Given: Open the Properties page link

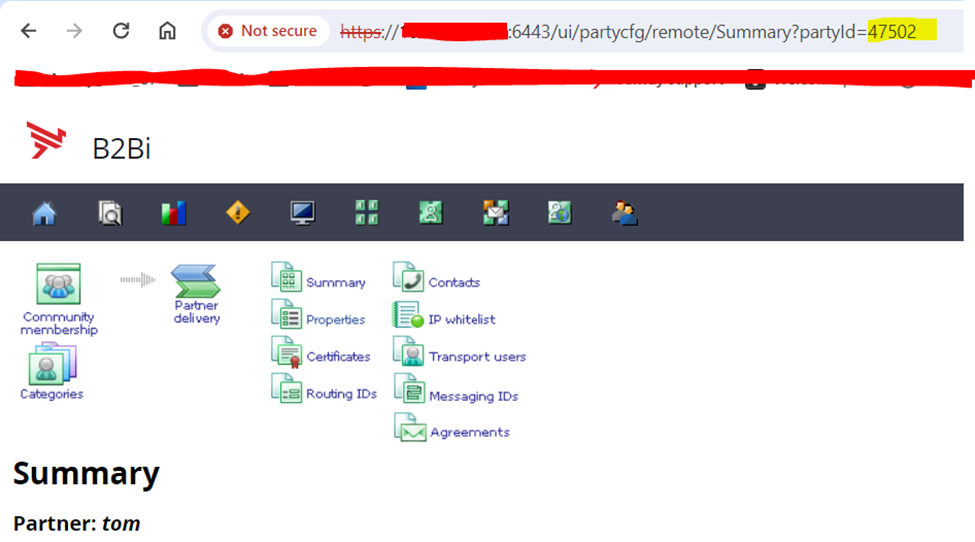Looking at the screenshot, I should tap(335, 320).
